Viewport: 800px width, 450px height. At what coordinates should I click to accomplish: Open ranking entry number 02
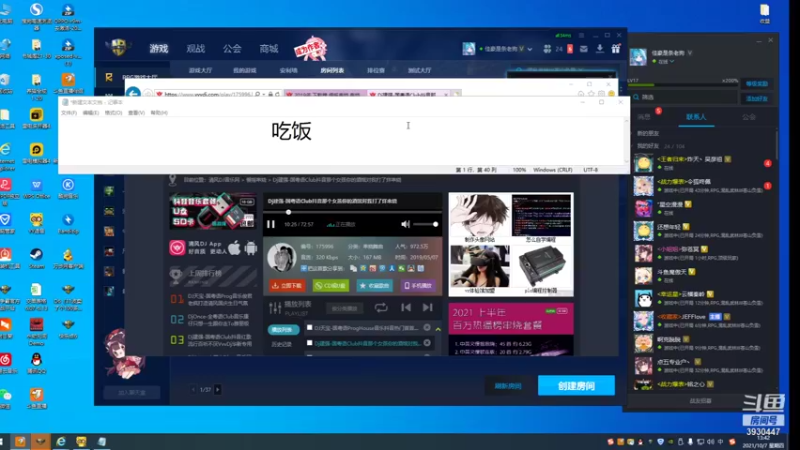tap(212, 319)
